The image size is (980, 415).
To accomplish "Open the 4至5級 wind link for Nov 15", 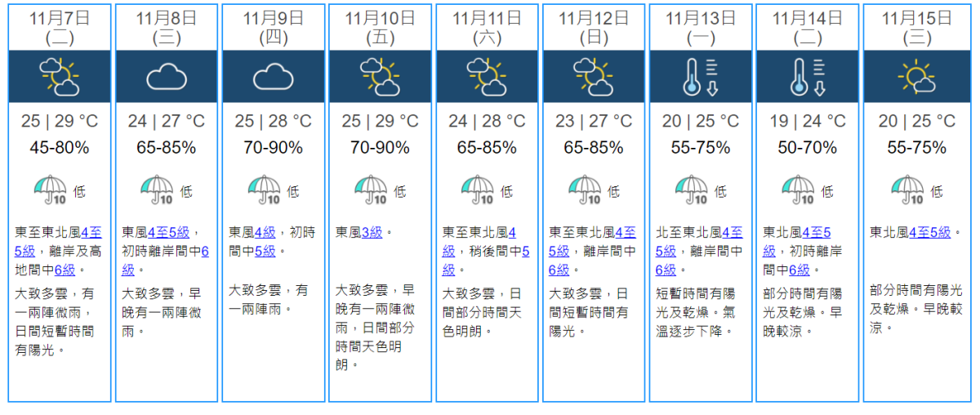I will pyautogui.click(x=929, y=233).
